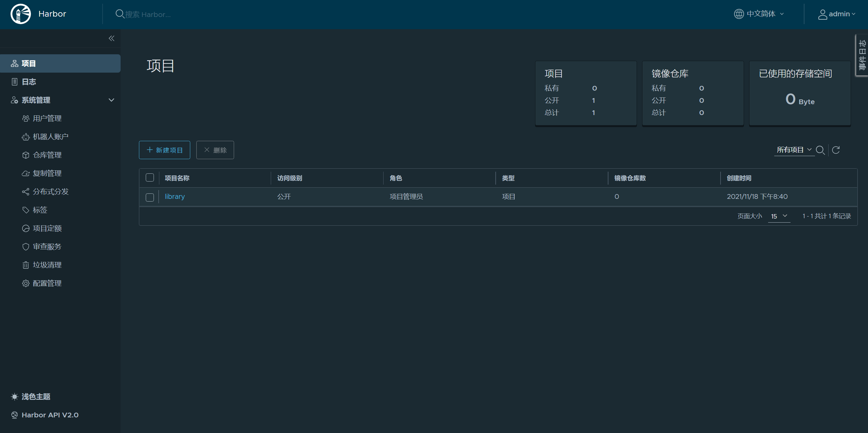Click the 项目管理员 role cell

tap(406, 196)
